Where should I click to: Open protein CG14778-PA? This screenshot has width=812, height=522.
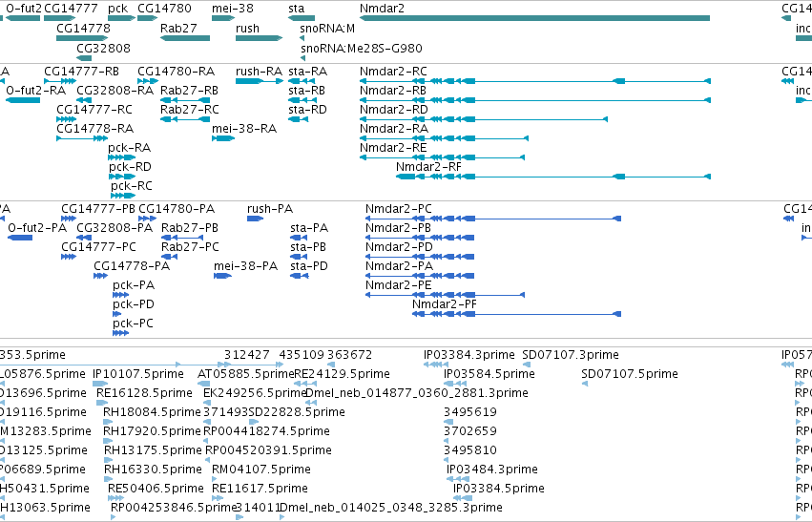coord(132,265)
